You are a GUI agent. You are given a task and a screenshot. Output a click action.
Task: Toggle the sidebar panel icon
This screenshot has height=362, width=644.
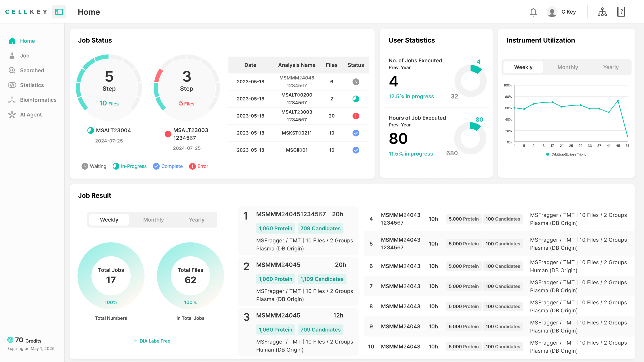tap(59, 12)
